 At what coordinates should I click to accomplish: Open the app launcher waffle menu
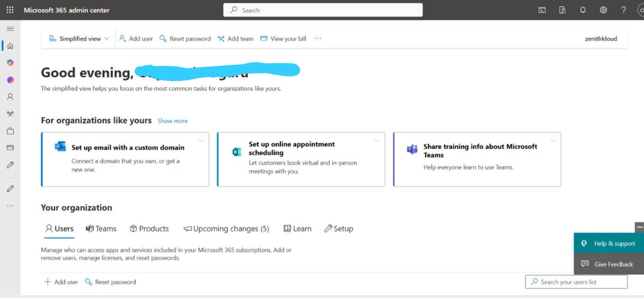pos(10,10)
